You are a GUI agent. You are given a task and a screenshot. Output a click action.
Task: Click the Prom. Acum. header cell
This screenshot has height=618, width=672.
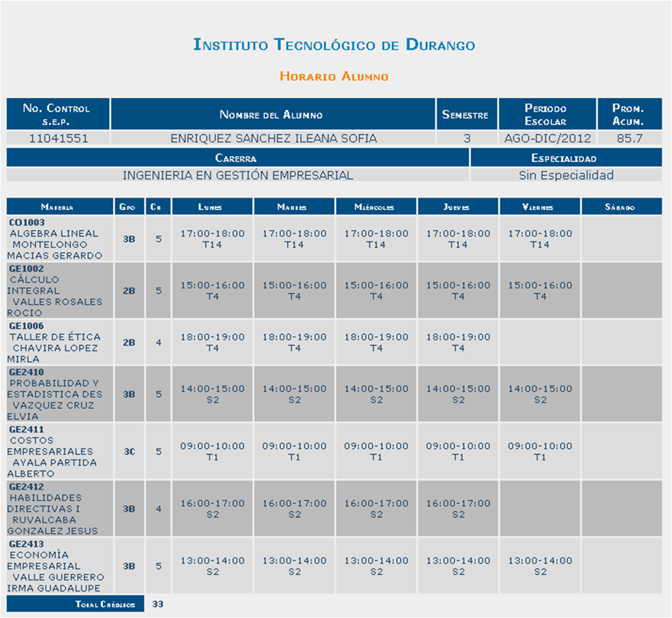tap(630, 114)
